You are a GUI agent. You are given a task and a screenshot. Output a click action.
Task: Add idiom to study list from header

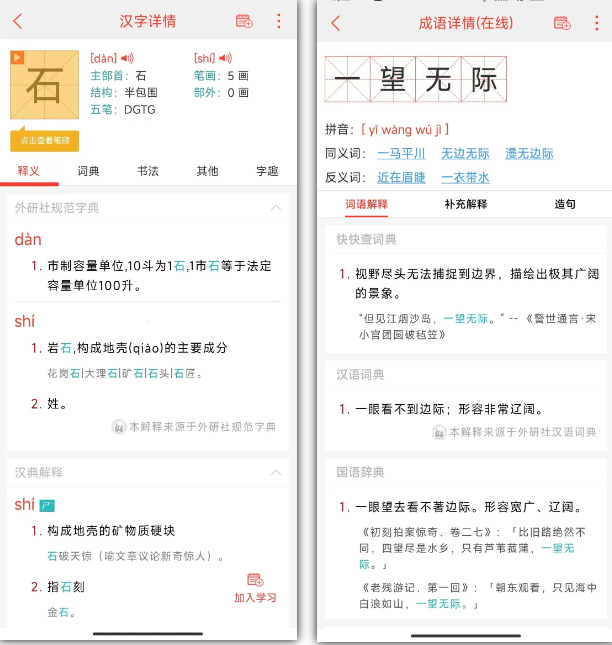pos(562,23)
